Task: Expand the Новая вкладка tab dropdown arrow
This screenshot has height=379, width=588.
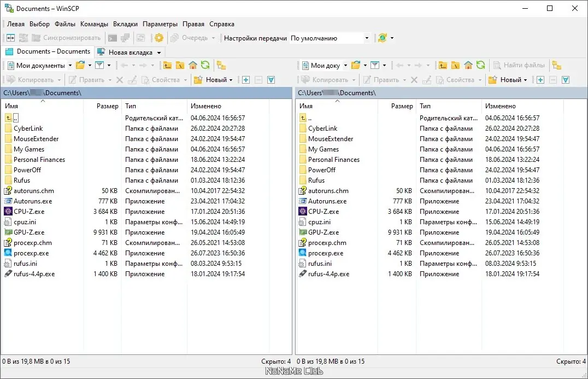Action: point(159,53)
